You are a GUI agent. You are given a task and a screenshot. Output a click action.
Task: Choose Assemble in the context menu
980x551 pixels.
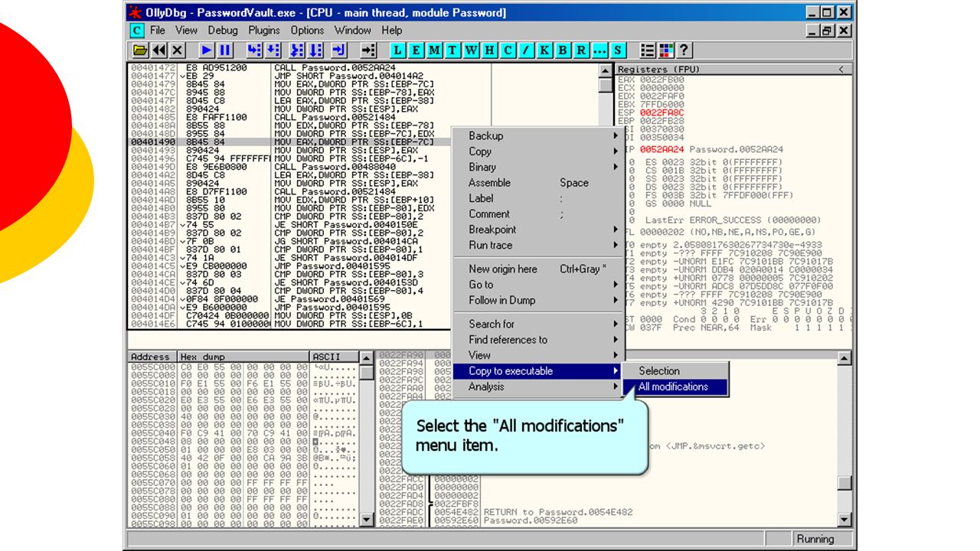pyautogui.click(x=538, y=183)
